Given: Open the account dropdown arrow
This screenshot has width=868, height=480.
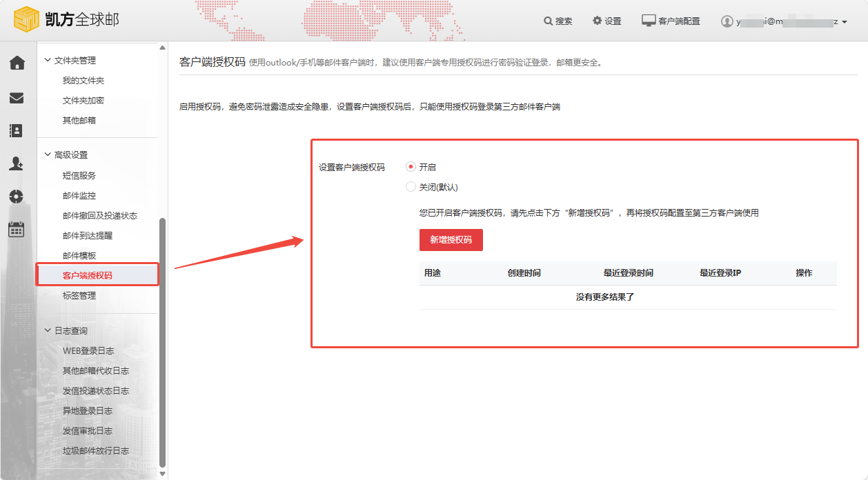Looking at the screenshot, I should 845,22.
